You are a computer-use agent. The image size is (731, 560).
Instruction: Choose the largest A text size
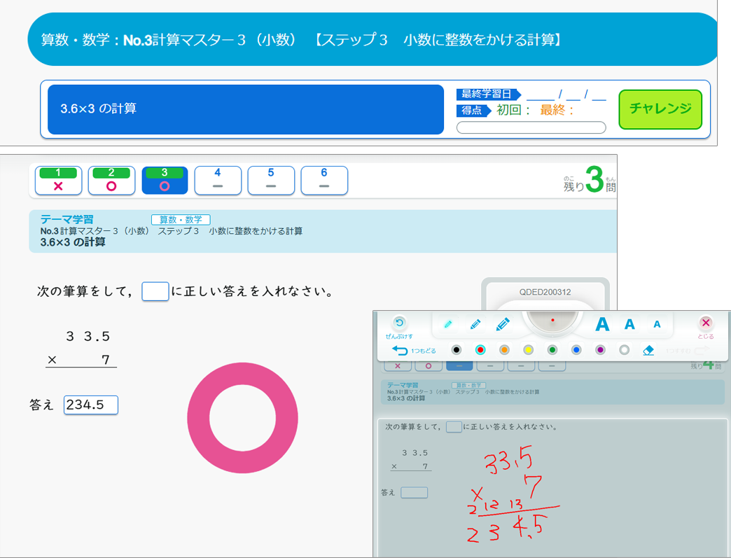point(602,324)
